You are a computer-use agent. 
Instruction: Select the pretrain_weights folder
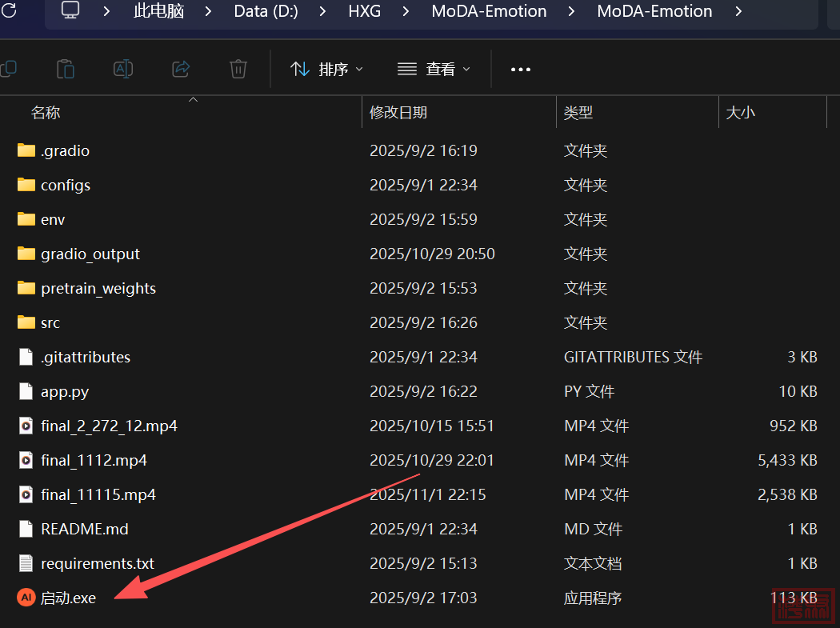coord(98,288)
